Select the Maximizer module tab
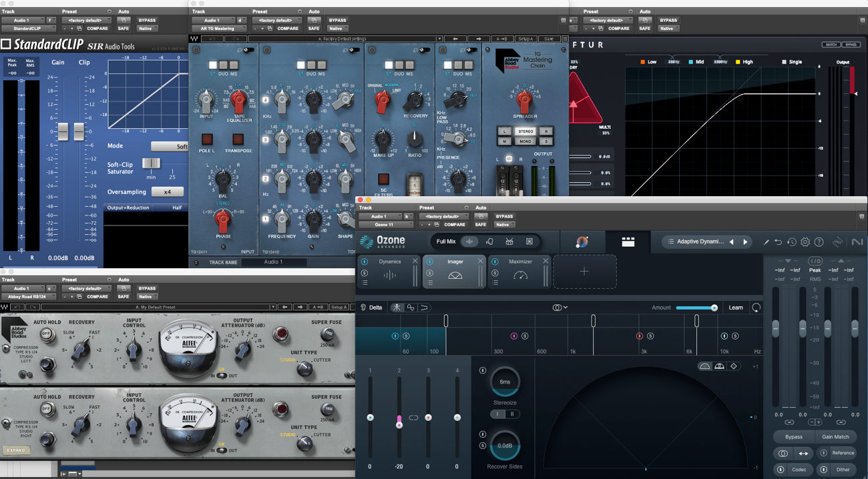868x479 pixels. click(x=520, y=272)
